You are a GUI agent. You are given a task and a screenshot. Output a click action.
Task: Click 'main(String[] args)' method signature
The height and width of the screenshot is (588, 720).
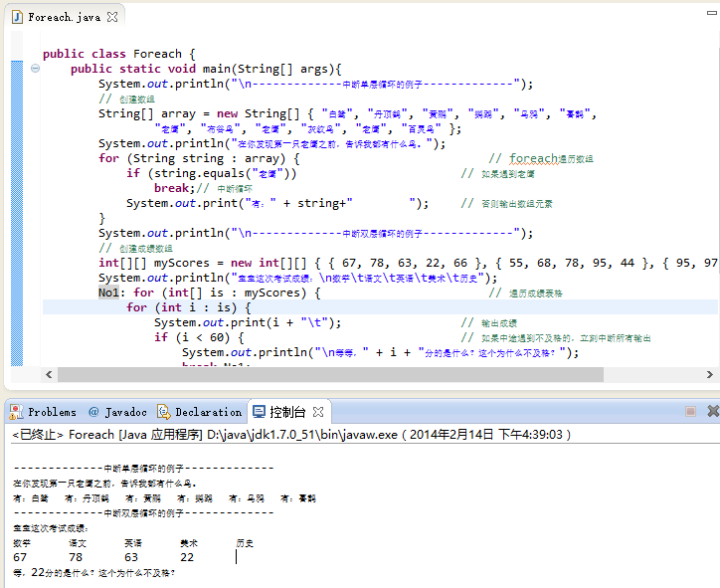coord(271,69)
